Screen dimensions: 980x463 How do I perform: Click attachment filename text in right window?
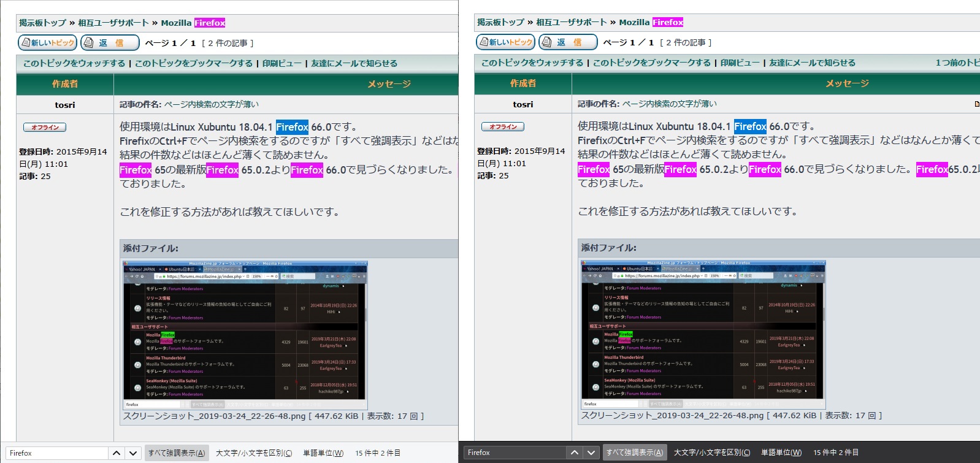[x=673, y=416]
